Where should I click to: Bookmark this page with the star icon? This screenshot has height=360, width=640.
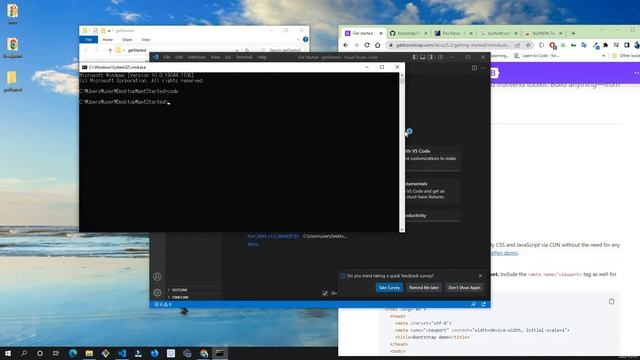click(x=528, y=45)
